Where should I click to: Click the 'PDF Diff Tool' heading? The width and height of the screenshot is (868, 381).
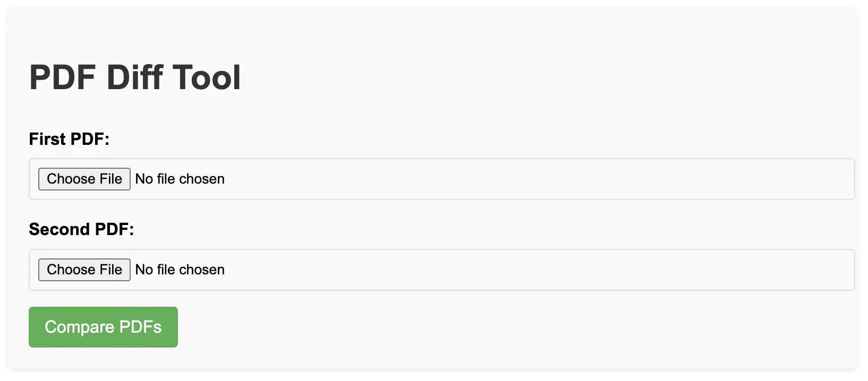[135, 77]
